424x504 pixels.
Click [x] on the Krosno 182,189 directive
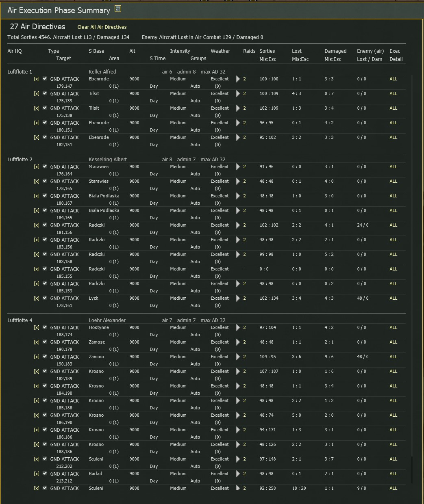click(37, 371)
